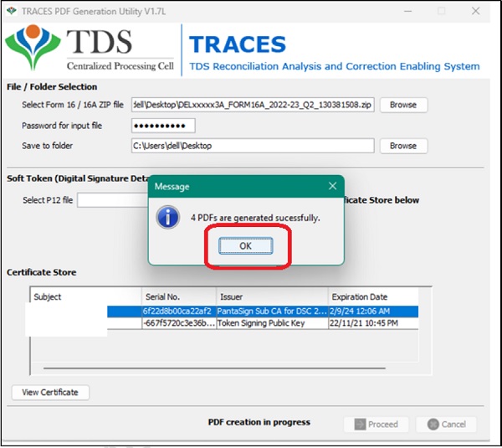The image size is (502, 448).
Task: Click the Serial No. column header
Action: coord(179,296)
